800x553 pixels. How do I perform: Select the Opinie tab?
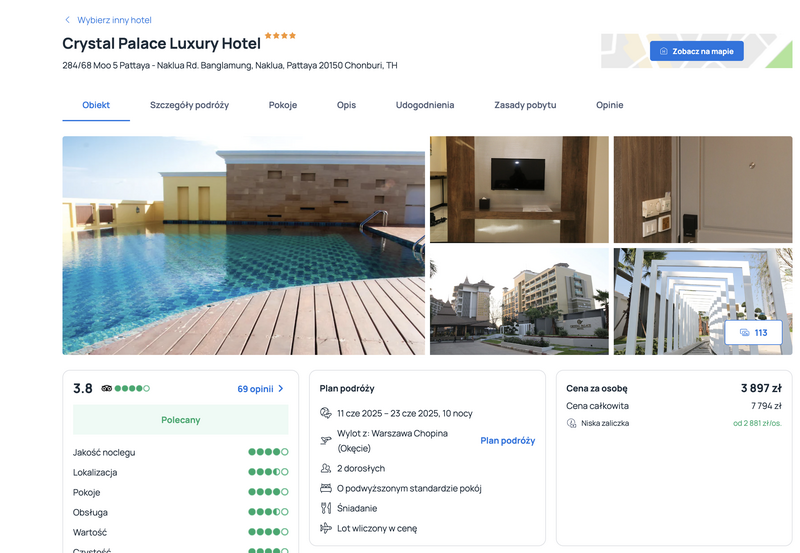pyautogui.click(x=610, y=105)
